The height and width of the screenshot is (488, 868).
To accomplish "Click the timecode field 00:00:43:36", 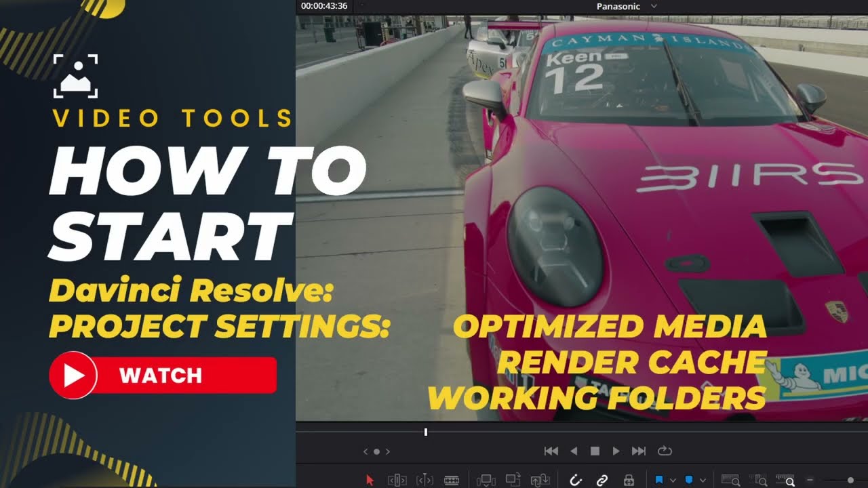I will (x=324, y=6).
